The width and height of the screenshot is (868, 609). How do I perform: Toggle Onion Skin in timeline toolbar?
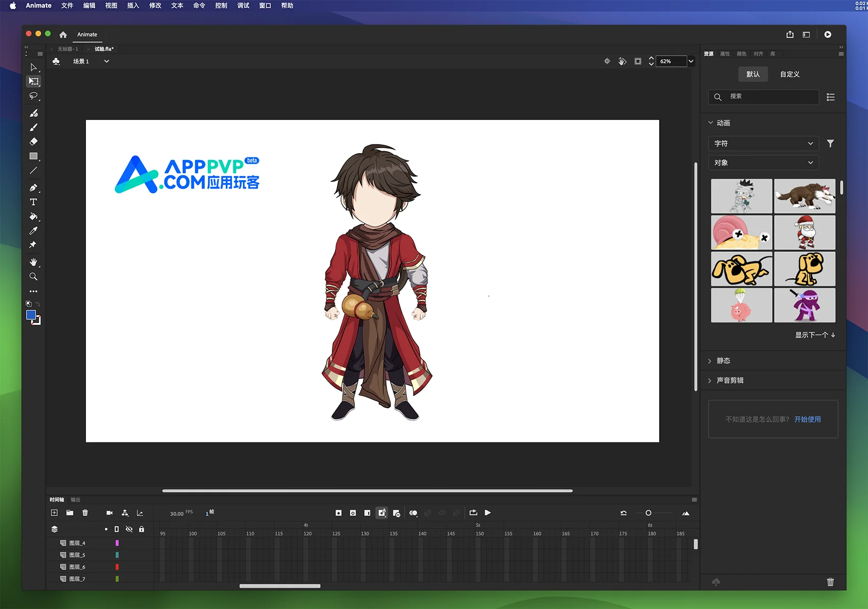(x=414, y=513)
